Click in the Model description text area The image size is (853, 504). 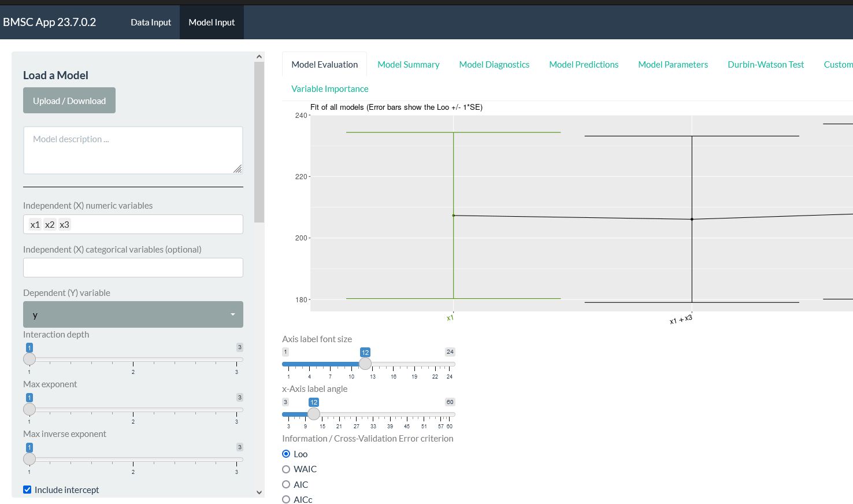click(133, 150)
